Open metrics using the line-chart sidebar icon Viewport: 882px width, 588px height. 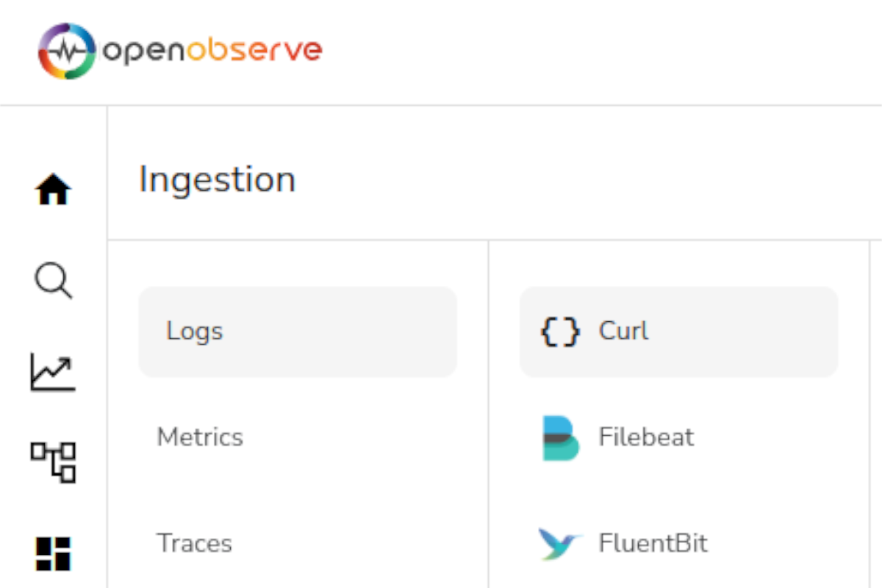click(53, 372)
